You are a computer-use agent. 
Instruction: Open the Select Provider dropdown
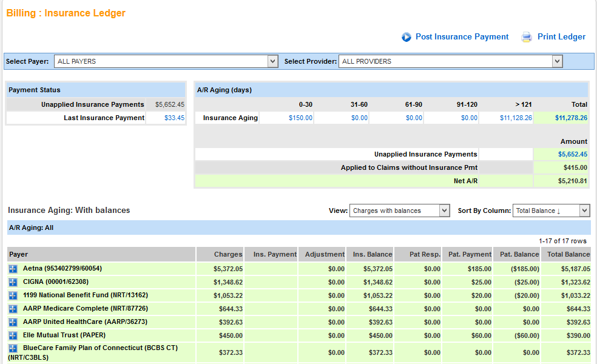(x=450, y=61)
